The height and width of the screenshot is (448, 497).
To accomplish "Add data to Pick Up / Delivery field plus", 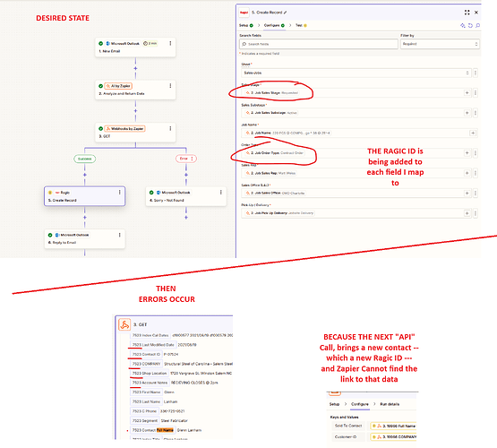I will [467, 213].
